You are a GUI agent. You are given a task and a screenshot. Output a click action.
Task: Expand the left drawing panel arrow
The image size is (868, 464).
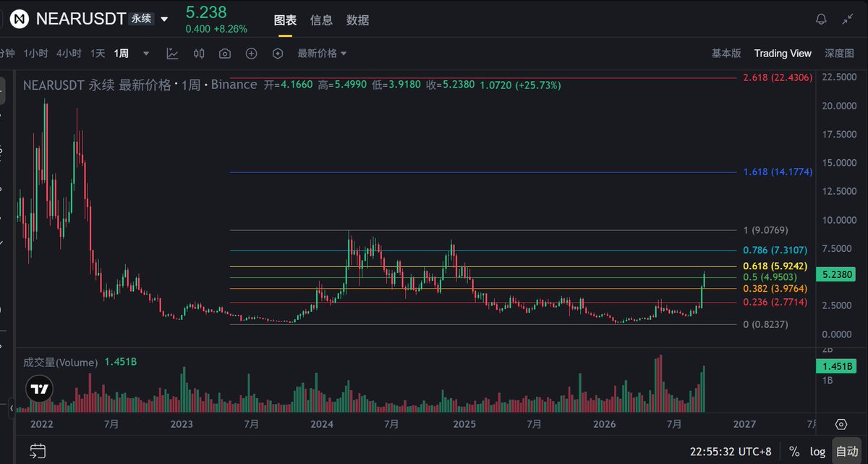11,410
